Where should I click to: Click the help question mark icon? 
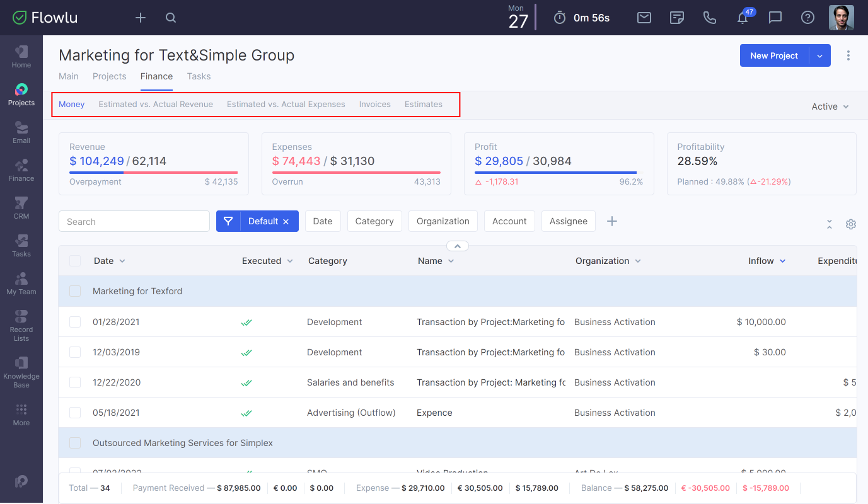(808, 18)
